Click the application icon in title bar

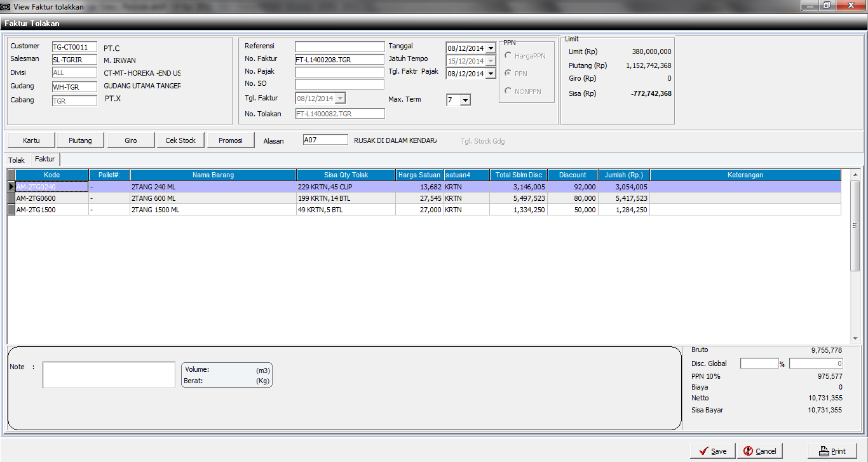coord(6,6)
